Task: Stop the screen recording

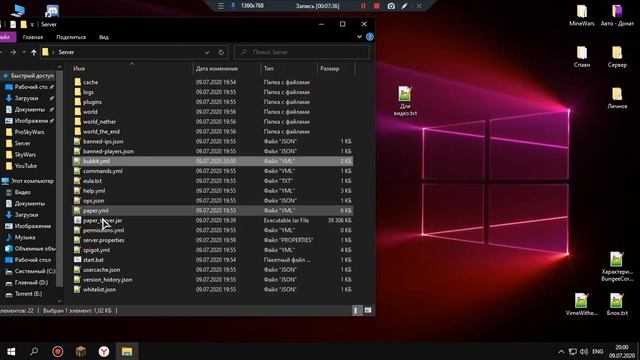Action: [x=377, y=6]
